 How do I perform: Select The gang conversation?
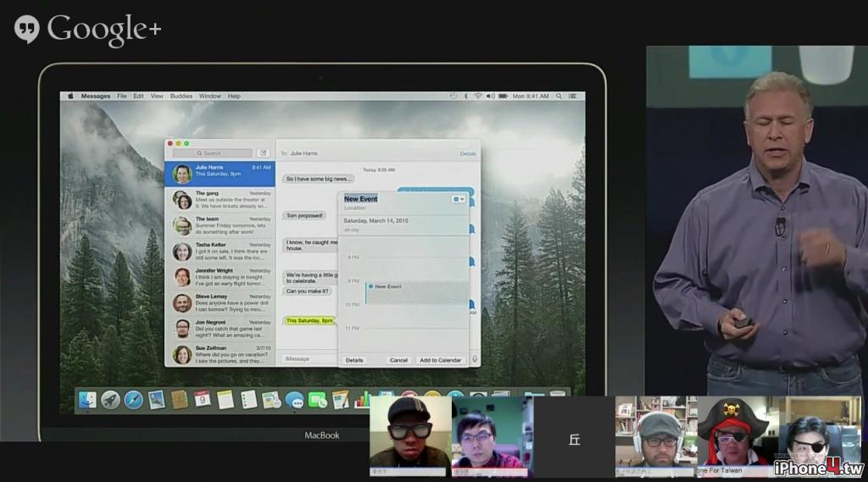(x=220, y=200)
